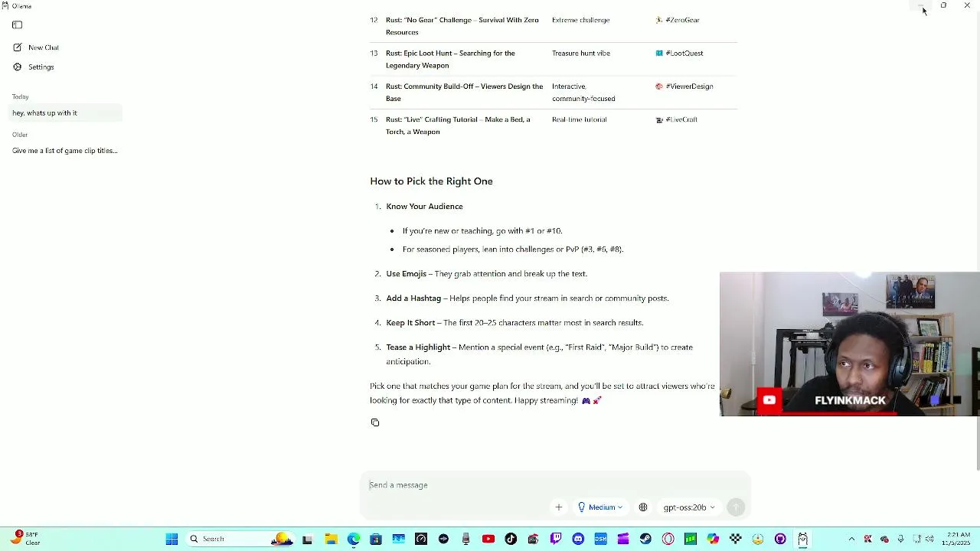Click the "Rust: Community Build-Off" title cell
The height and width of the screenshot is (551, 980).
pos(464,93)
